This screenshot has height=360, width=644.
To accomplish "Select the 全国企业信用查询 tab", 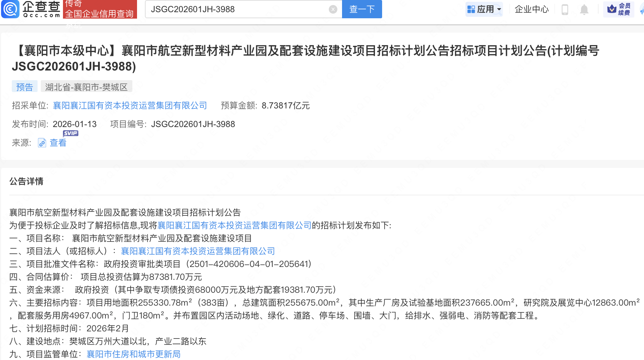I will (99, 14).
